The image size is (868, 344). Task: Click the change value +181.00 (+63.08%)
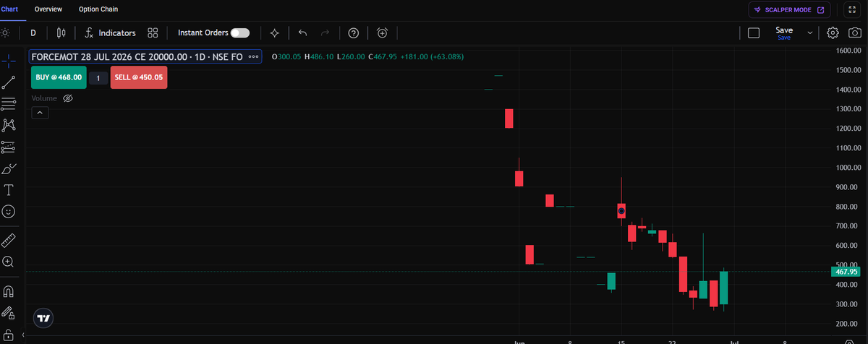coord(431,56)
